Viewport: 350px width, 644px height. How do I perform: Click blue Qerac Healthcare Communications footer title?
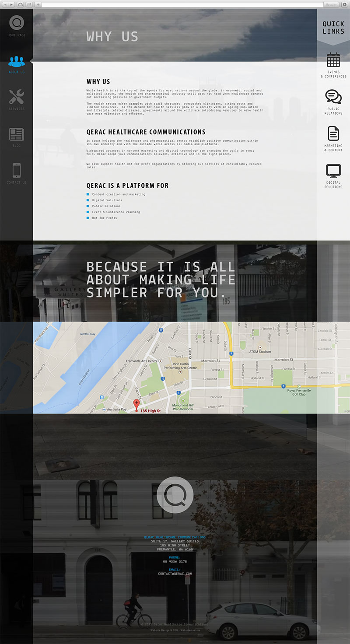(175, 537)
